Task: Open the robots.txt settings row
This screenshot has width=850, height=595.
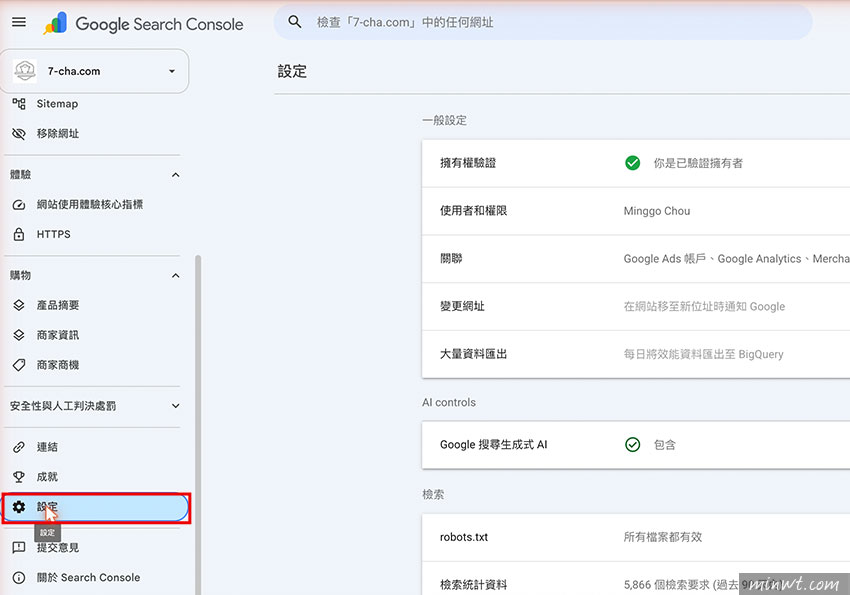Action: (636, 537)
